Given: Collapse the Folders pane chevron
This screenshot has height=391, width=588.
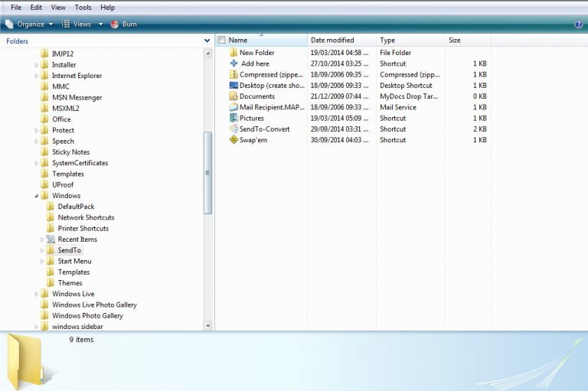Looking at the screenshot, I should coord(207,41).
